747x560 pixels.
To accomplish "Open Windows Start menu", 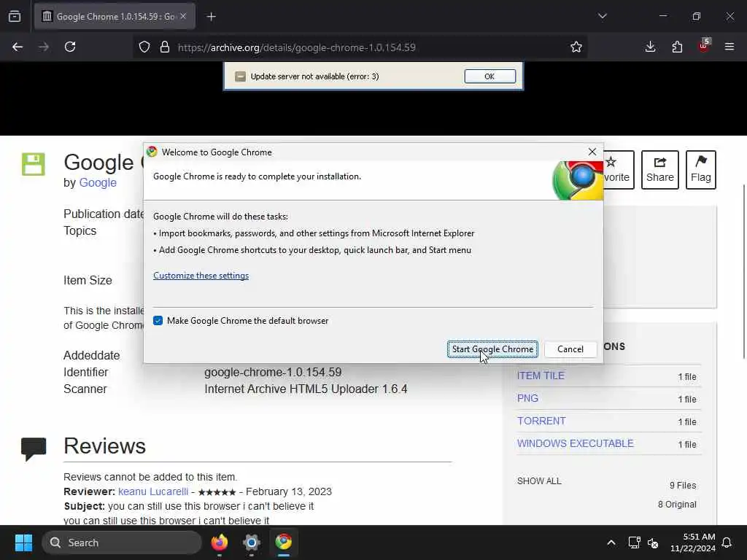I will tap(23, 542).
